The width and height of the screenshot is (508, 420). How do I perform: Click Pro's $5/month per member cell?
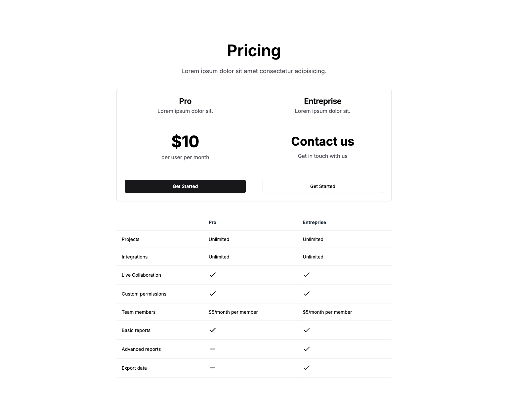(233, 312)
